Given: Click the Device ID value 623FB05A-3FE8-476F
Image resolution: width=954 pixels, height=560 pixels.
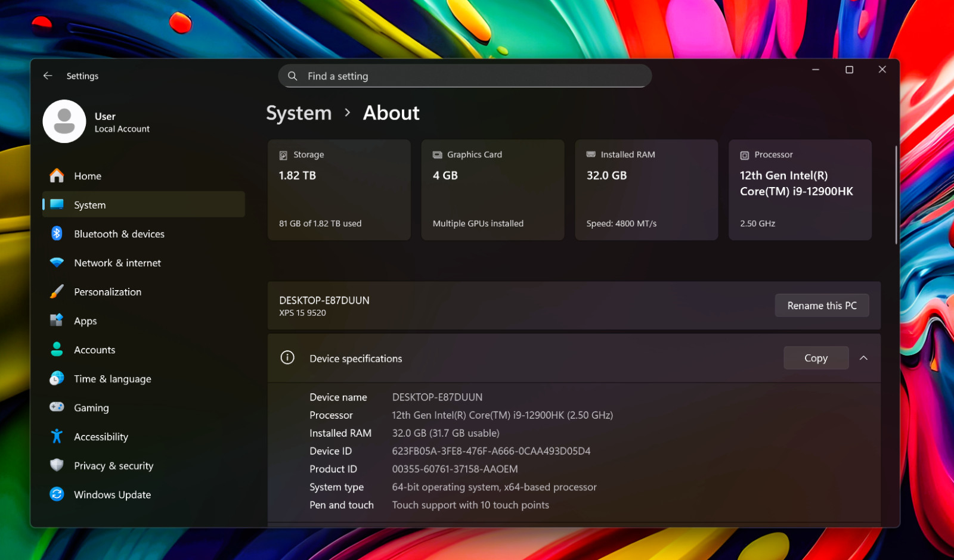Looking at the screenshot, I should [x=491, y=451].
